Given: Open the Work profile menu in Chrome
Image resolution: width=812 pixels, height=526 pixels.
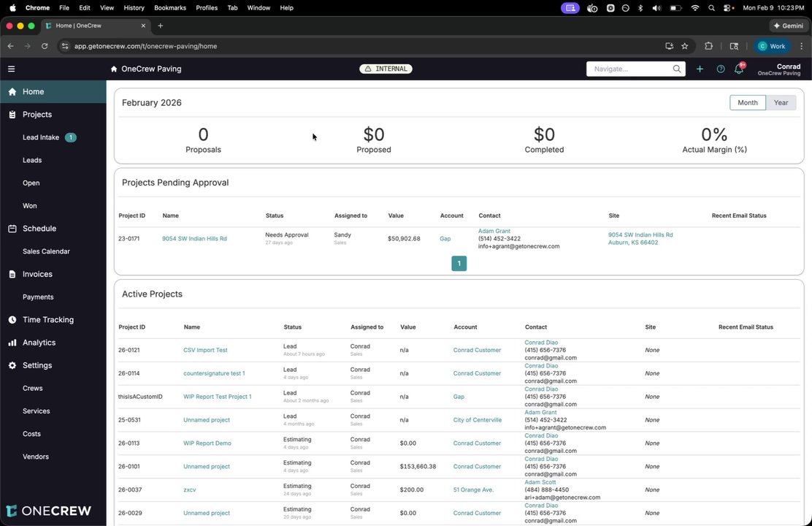Looking at the screenshot, I should click(772, 46).
